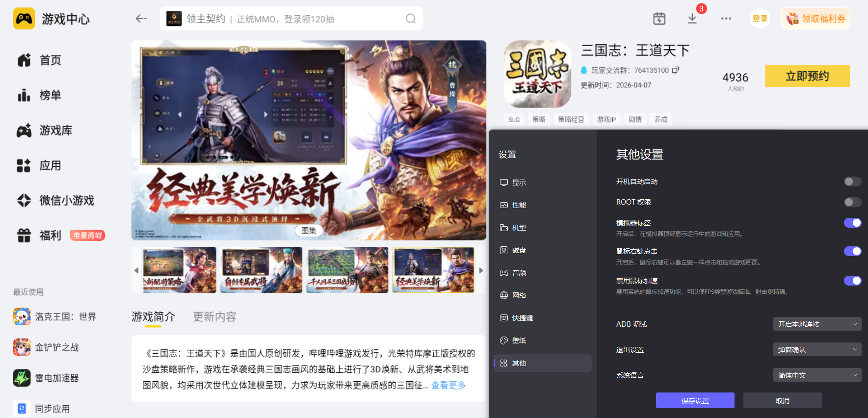868x418 pixels.
Task: Launch 金铲铲之战 from recent list
Action: pos(46,347)
